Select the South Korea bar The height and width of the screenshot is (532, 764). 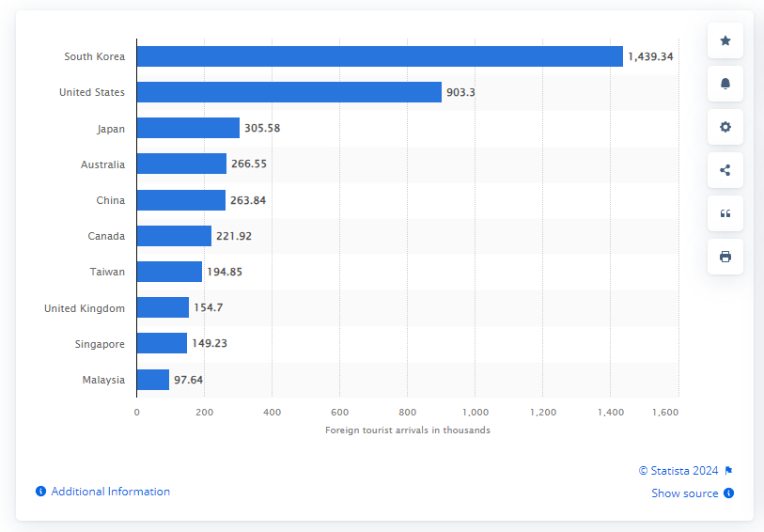tap(380, 56)
